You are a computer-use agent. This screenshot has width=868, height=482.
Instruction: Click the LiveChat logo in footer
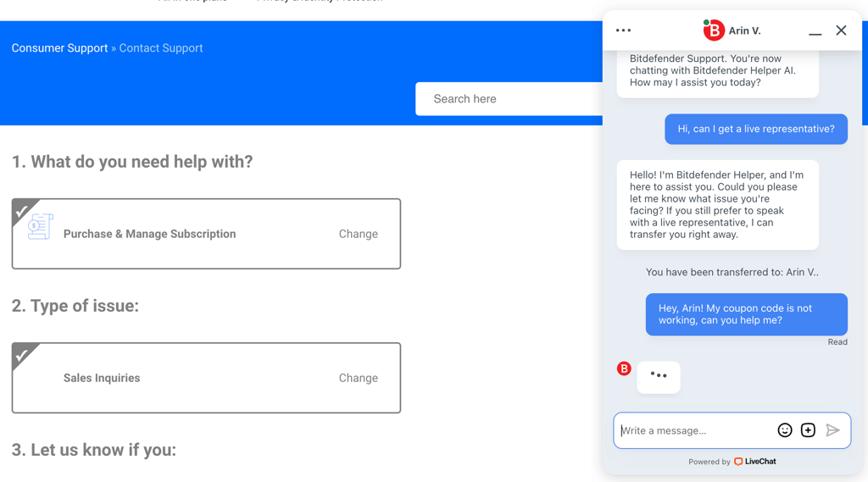click(x=755, y=462)
